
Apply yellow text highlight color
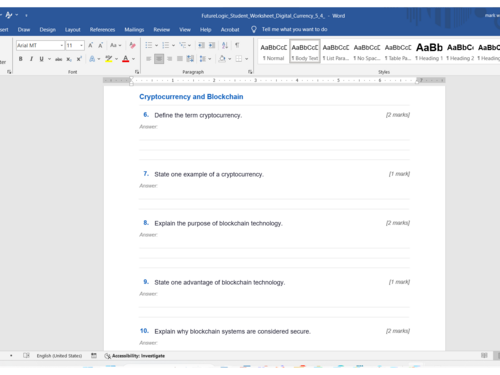tap(109, 59)
